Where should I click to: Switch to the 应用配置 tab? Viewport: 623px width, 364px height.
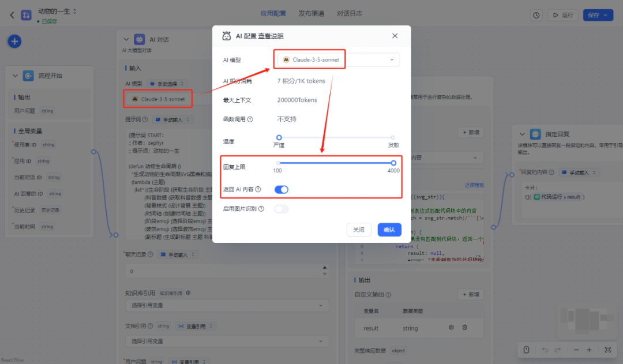click(x=273, y=13)
